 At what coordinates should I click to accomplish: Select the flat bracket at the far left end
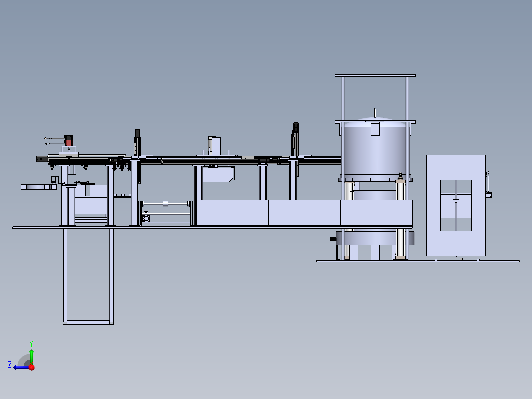click(38, 187)
